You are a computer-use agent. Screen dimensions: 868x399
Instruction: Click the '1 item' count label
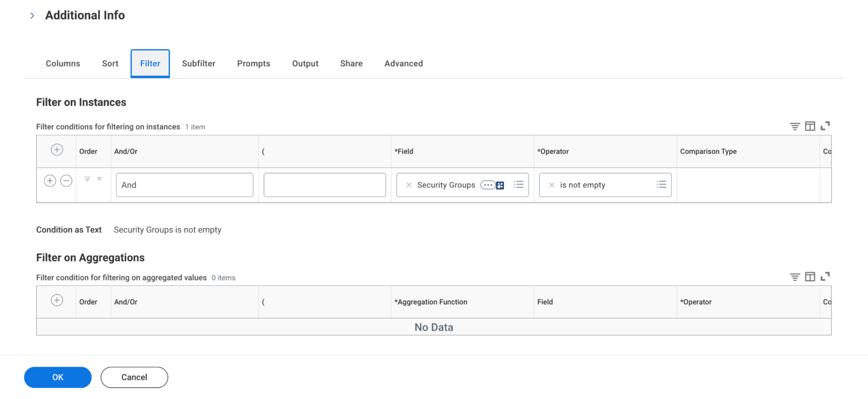pyautogui.click(x=195, y=127)
